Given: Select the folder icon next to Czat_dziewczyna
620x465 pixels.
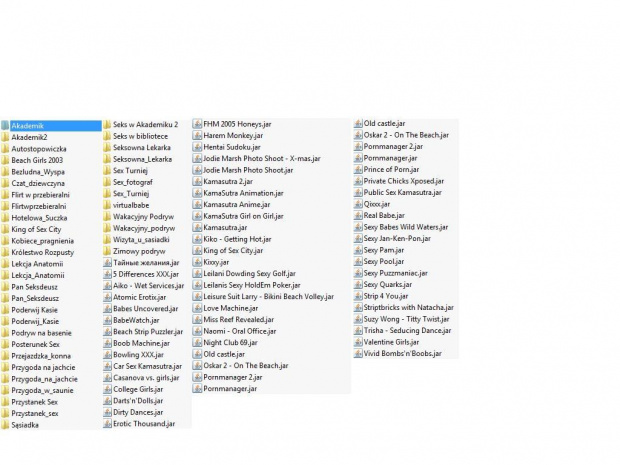Looking at the screenshot, I should tap(5, 183).
